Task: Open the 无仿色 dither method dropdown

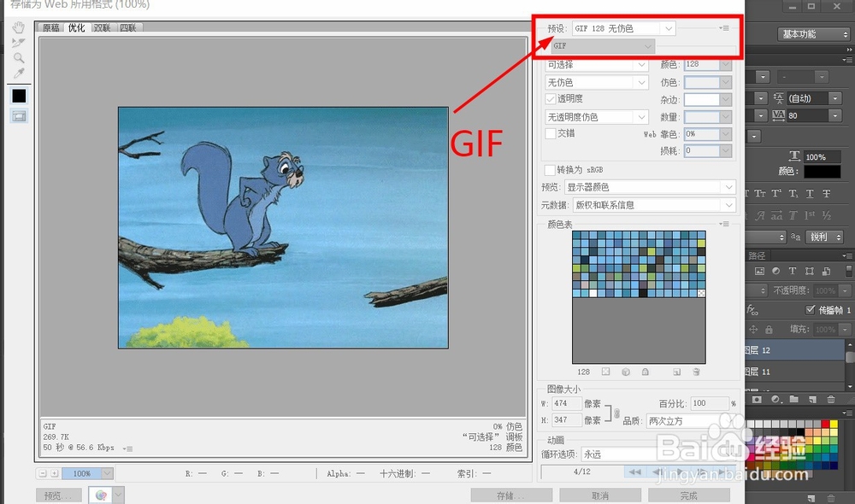Action: 596,82
